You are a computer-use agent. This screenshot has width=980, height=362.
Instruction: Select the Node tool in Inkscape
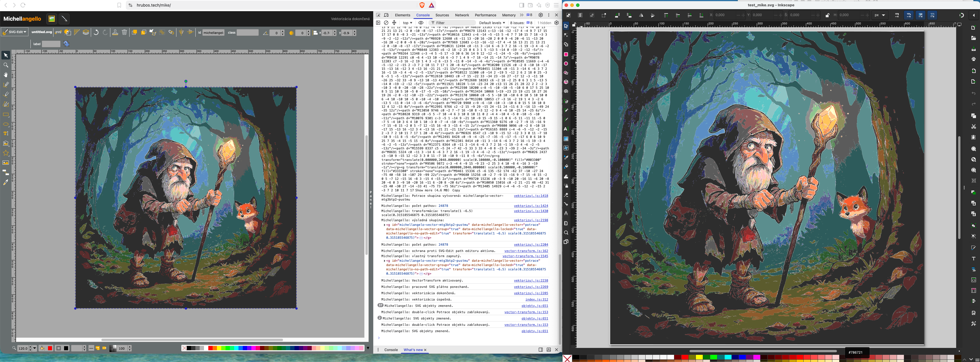click(566, 35)
